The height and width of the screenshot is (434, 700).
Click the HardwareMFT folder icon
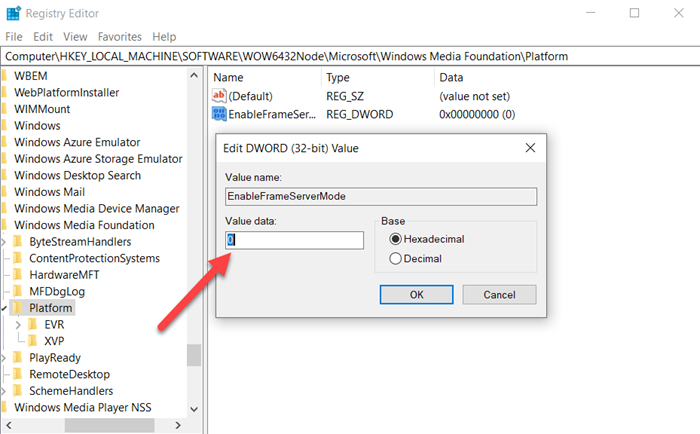pos(18,275)
